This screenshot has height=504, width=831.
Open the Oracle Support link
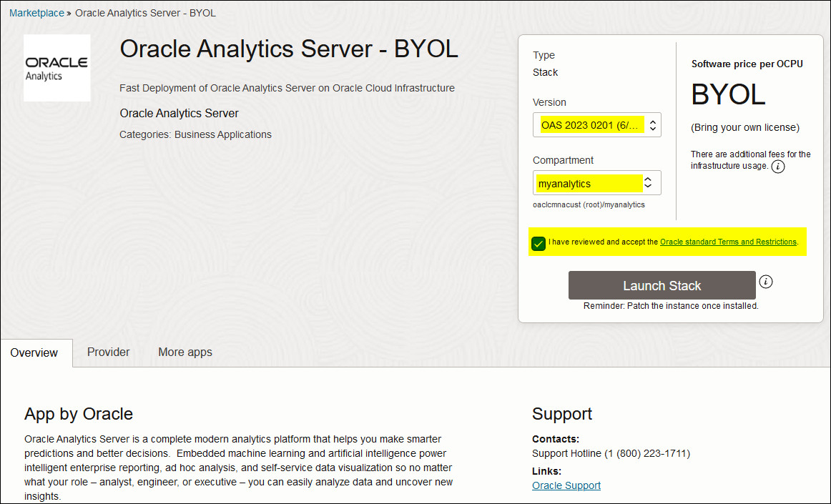(x=566, y=485)
